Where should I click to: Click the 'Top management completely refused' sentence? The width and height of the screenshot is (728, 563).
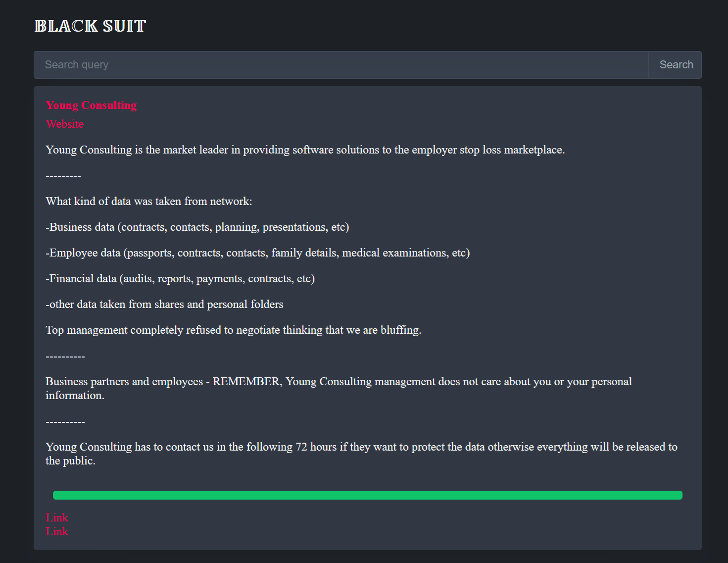pos(233,330)
